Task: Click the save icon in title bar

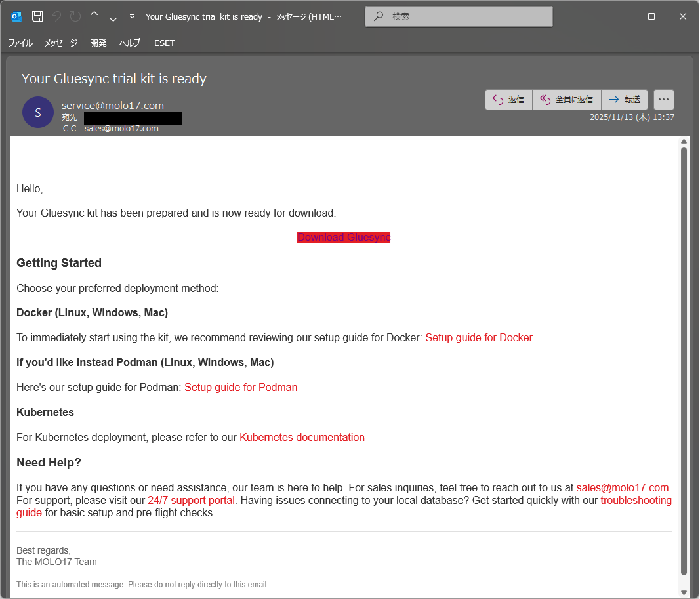Action: tap(37, 16)
